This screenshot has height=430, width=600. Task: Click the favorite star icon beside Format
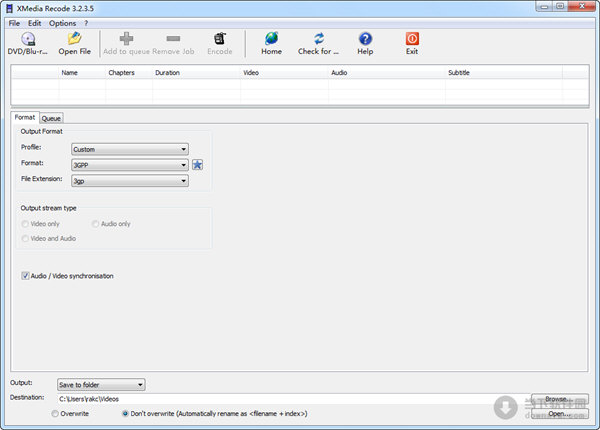point(197,165)
